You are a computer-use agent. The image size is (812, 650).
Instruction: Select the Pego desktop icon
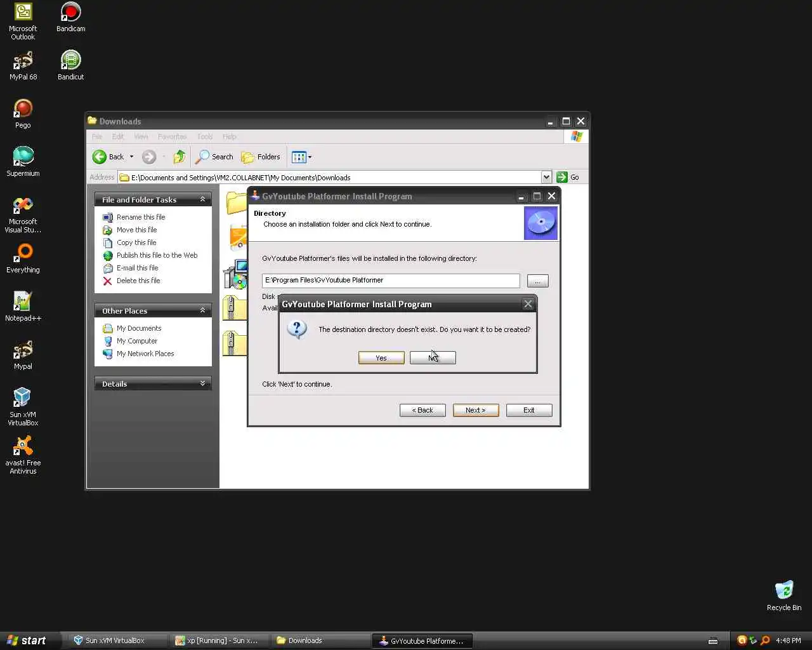pos(23,114)
